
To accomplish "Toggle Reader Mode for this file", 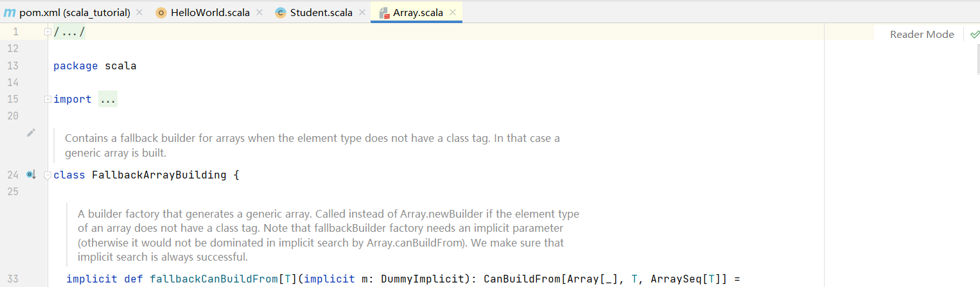I will tap(922, 34).
